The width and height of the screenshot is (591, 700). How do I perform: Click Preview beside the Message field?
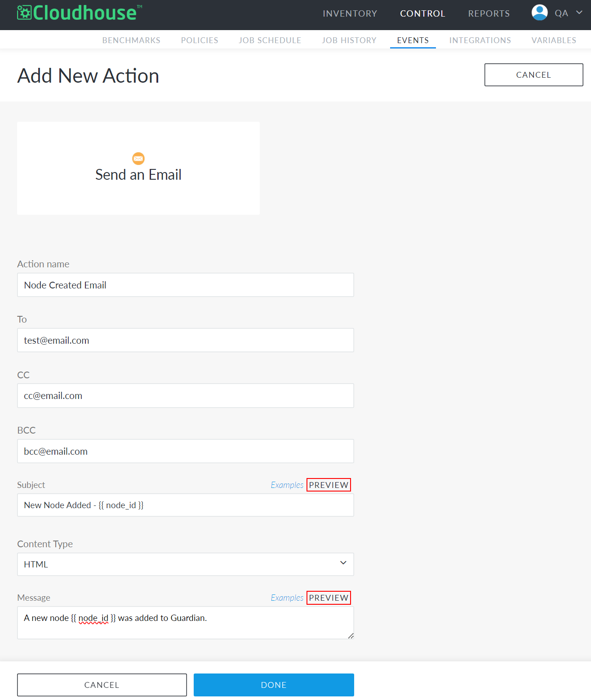pos(329,598)
